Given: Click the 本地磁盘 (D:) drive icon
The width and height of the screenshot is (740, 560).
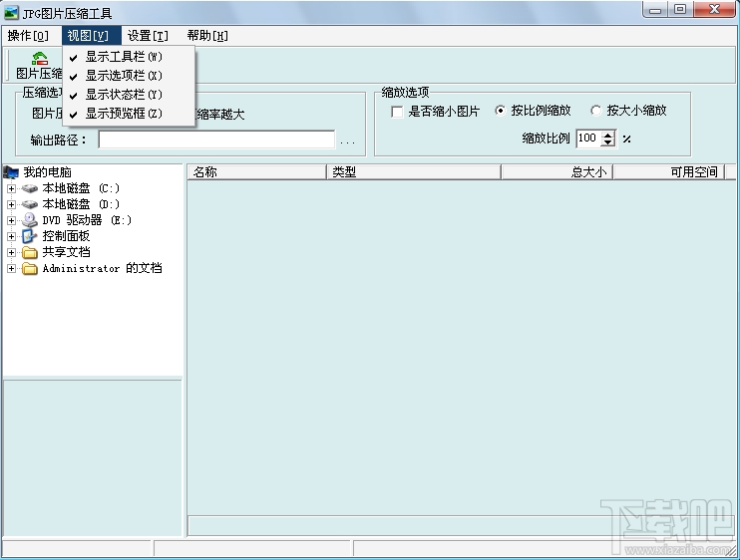Looking at the screenshot, I should [30, 204].
